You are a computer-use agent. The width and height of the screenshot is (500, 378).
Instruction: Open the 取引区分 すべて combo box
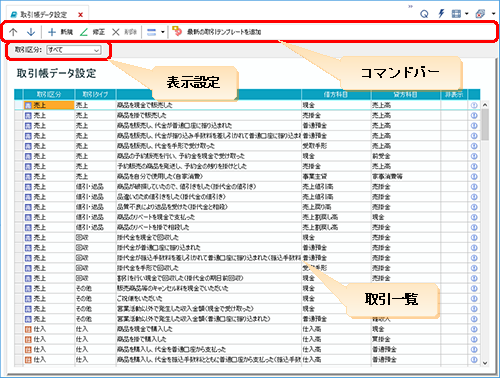(74, 50)
